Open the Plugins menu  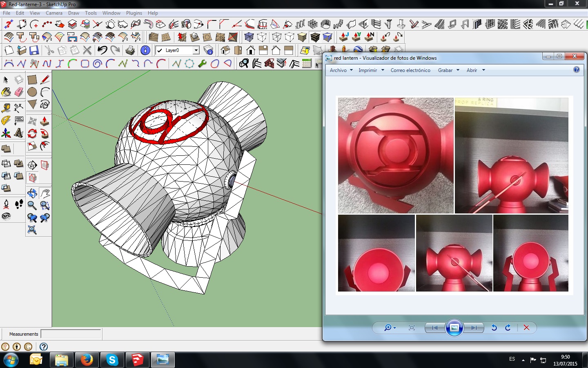click(134, 13)
